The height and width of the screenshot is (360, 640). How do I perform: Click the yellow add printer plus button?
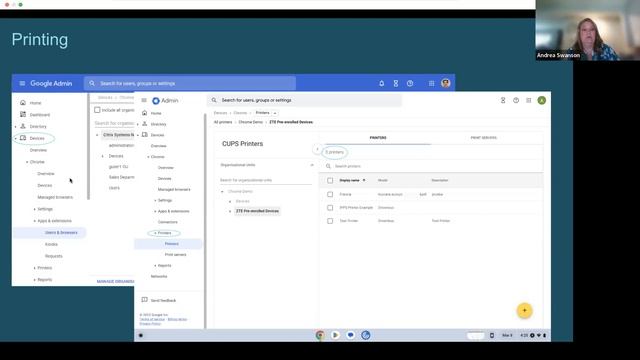(x=524, y=311)
